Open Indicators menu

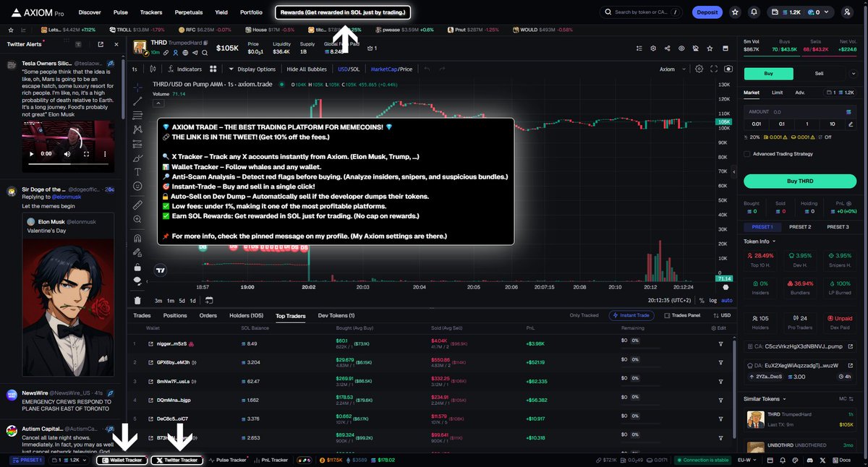tap(185, 69)
